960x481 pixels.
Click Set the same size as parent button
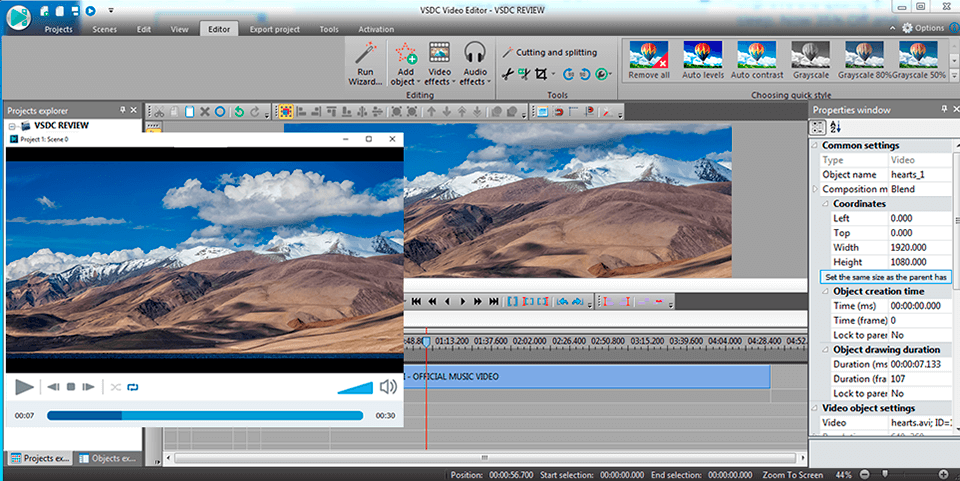coord(885,277)
